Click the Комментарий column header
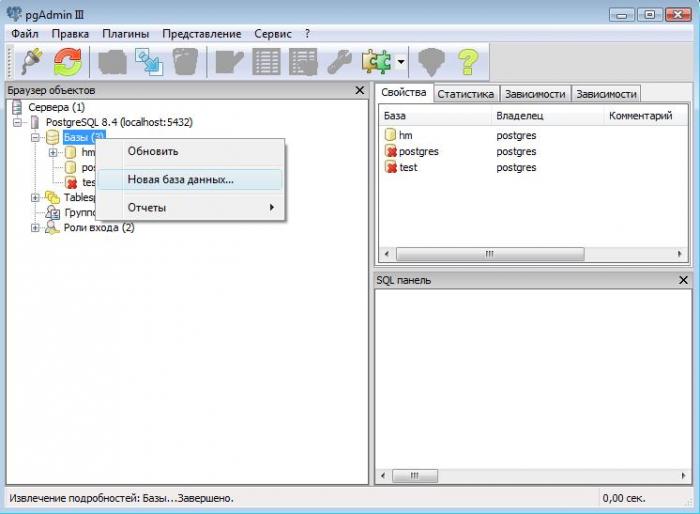Image resolution: width=700 pixels, height=514 pixels. [646, 116]
